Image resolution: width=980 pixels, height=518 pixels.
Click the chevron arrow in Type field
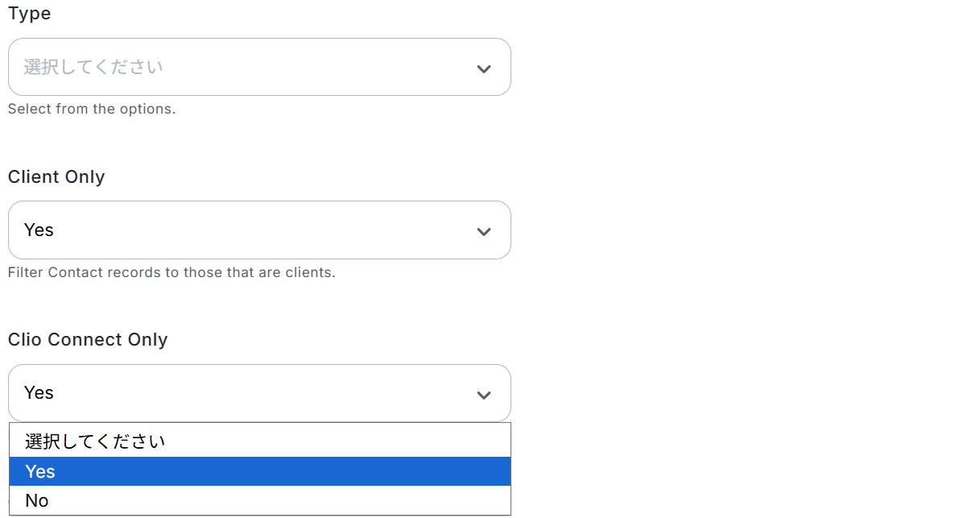[x=484, y=68]
